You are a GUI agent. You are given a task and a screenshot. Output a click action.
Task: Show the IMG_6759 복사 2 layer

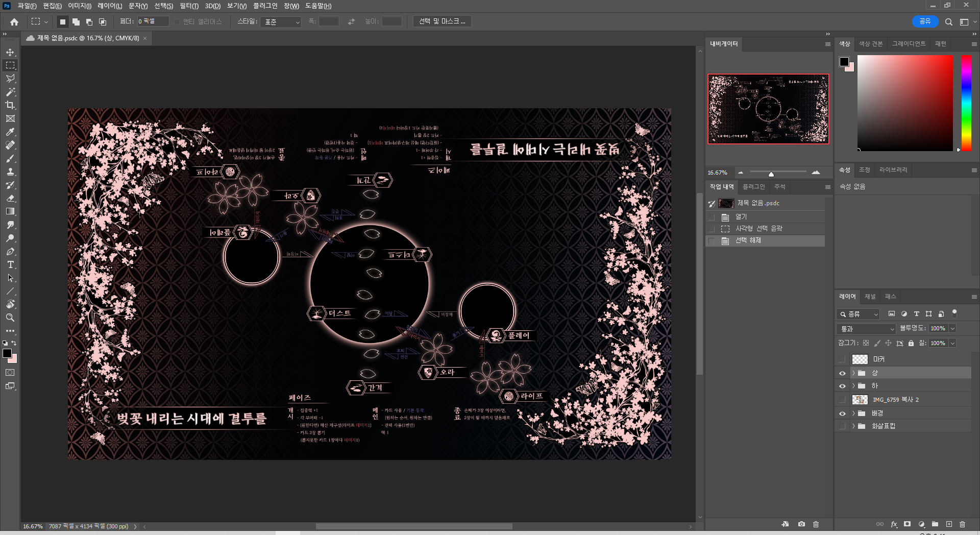pos(842,400)
